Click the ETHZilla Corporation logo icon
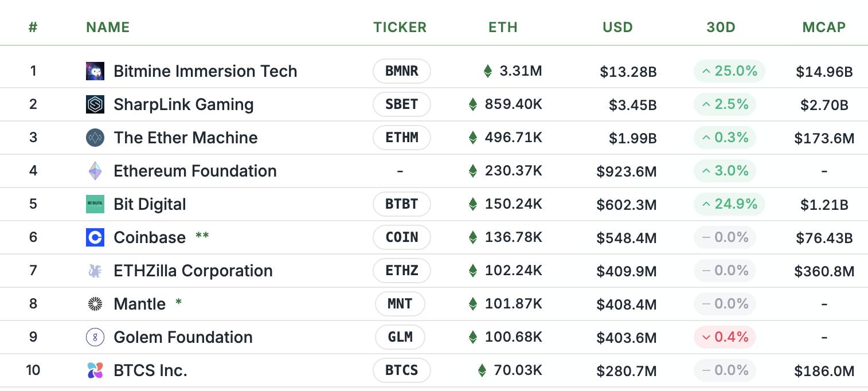868x391 pixels. (x=95, y=271)
